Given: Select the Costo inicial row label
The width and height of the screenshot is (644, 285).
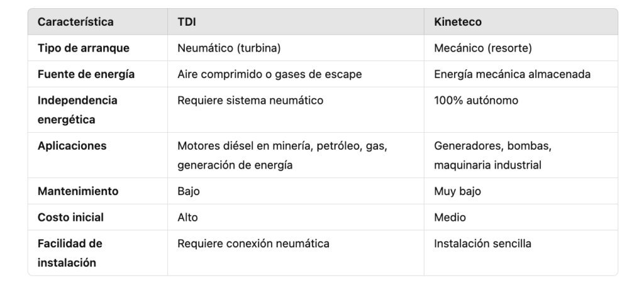Looking at the screenshot, I should (71, 217).
